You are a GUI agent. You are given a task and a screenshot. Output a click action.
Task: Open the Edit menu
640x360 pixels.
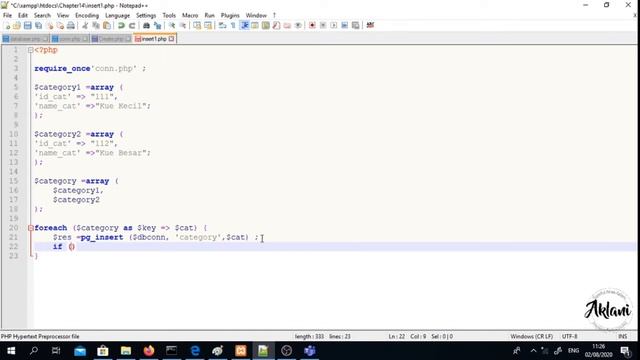coord(23,16)
